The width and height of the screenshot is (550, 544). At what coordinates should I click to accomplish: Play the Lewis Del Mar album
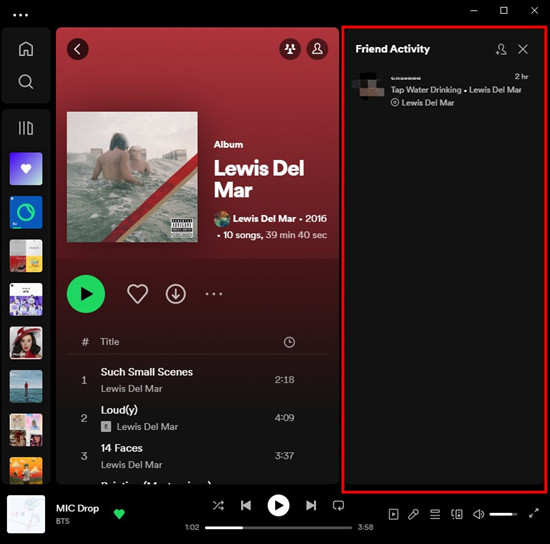point(86,294)
